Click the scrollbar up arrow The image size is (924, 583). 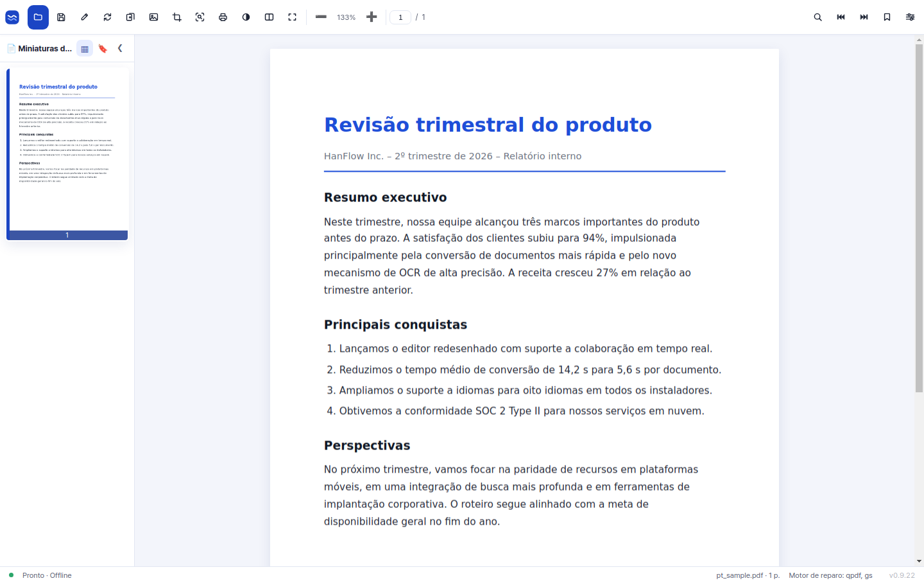coord(919,40)
